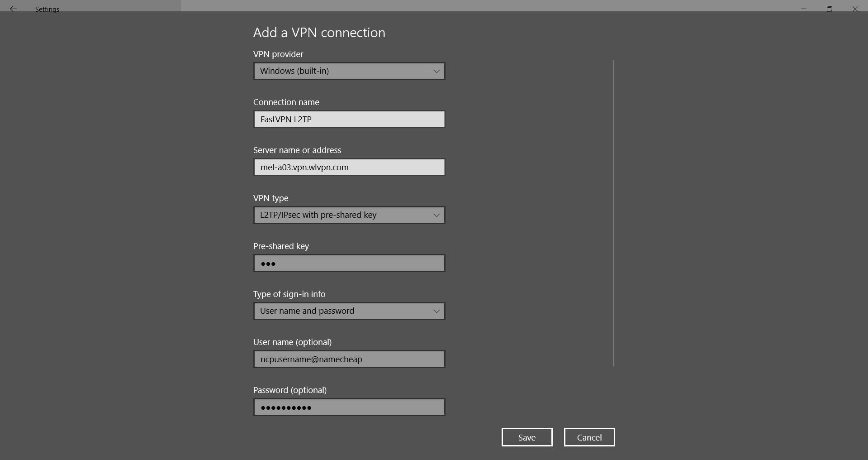Viewport: 868px width, 460px height.
Task: Focus the Server name or address field
Action: [x=349, y=167]
